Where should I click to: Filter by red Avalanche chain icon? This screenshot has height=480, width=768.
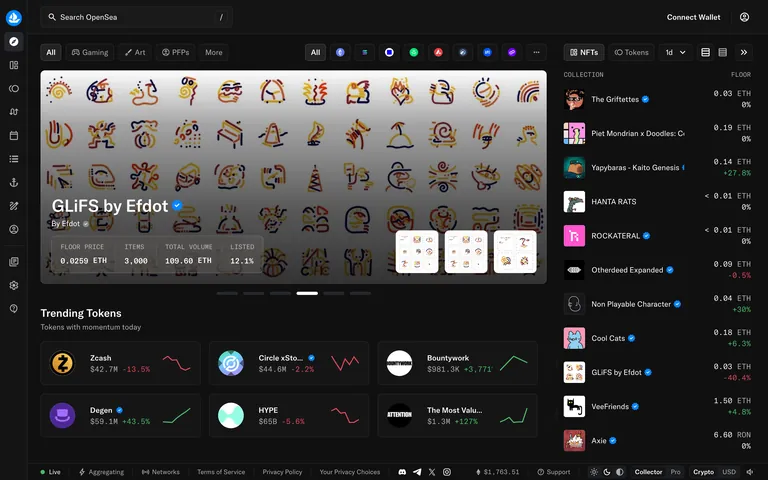coord(438,52)
